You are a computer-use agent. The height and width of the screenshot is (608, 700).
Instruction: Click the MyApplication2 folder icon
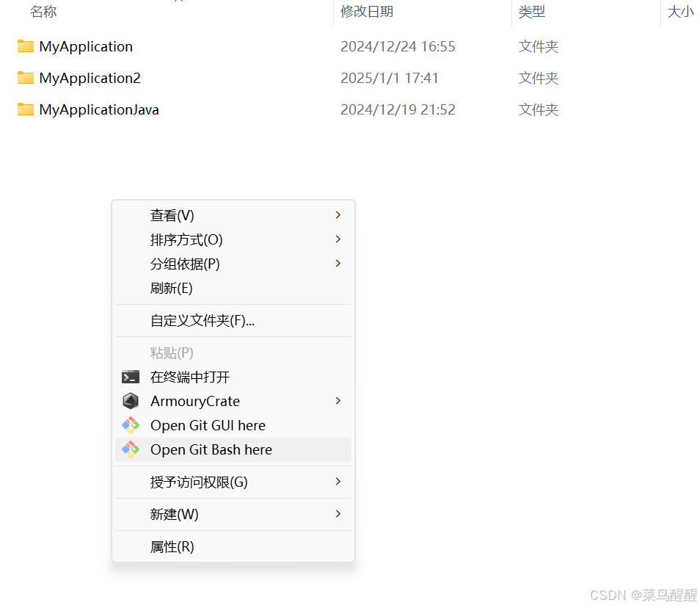[x=26, y=78]
